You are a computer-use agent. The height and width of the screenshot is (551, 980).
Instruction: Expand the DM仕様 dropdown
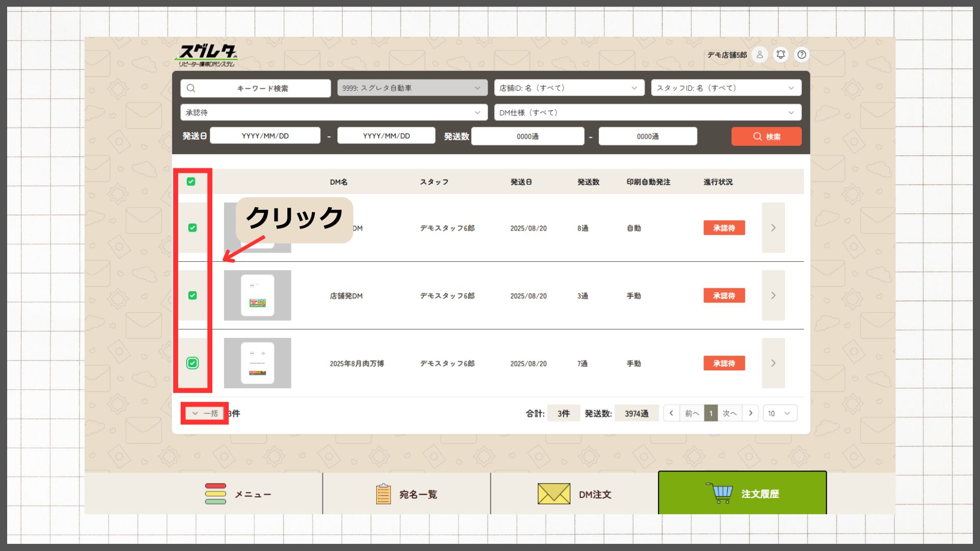[647, 112]
